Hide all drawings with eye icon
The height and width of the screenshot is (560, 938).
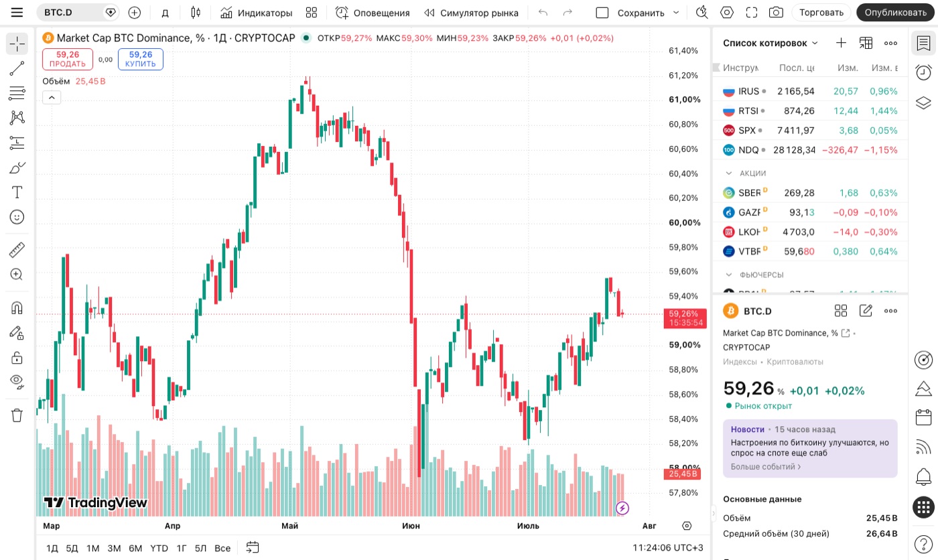pos(17,382)
